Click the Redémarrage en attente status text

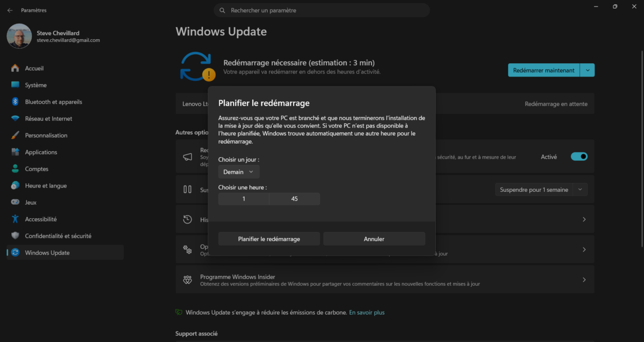click(556, 104)
